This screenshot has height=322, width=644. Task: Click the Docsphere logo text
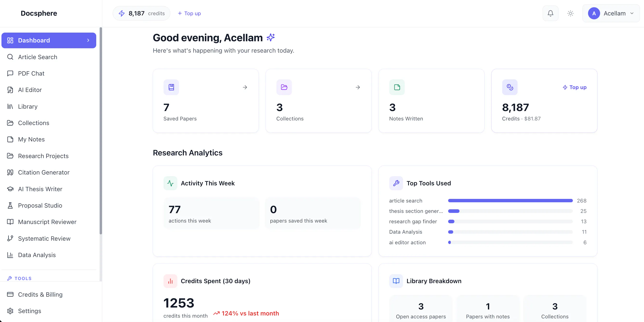(x=39, y=13)
